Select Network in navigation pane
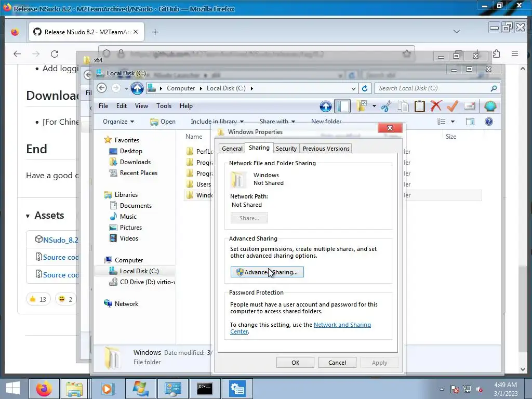Image resolution: width=532 pixels, height=399 pixels. pos(126,303)
